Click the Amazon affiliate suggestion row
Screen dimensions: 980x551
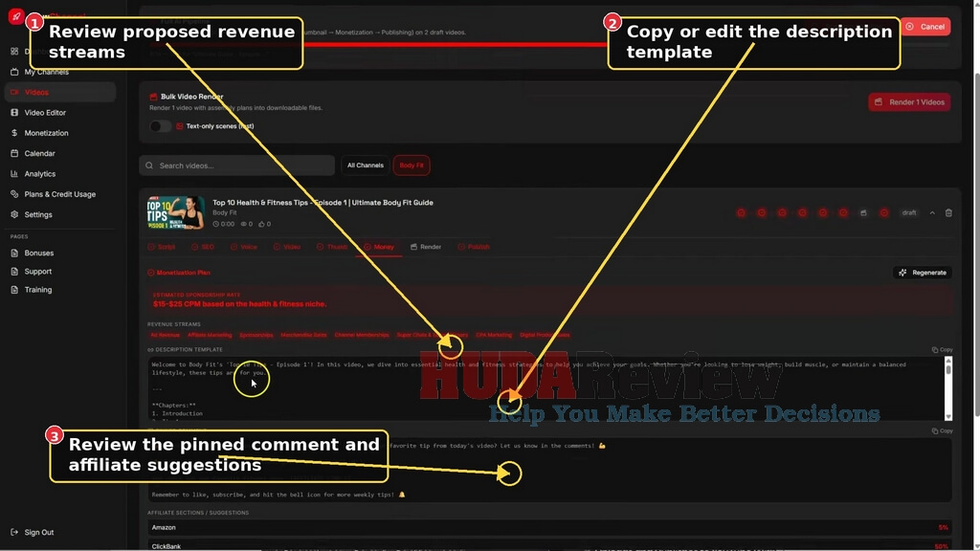pos(549,528)
